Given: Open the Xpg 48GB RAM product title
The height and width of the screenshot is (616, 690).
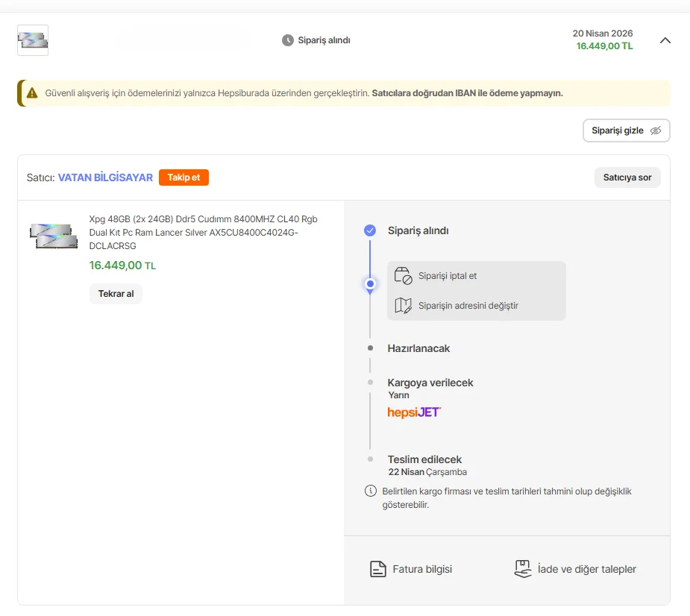Looking at the screenshot, I should [x=203, y=232].
